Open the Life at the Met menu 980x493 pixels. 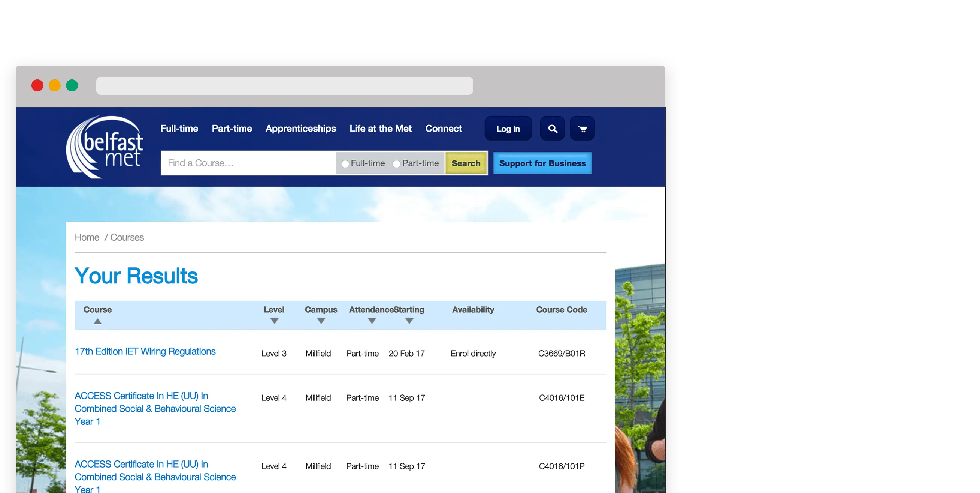[x=381, y=128]
